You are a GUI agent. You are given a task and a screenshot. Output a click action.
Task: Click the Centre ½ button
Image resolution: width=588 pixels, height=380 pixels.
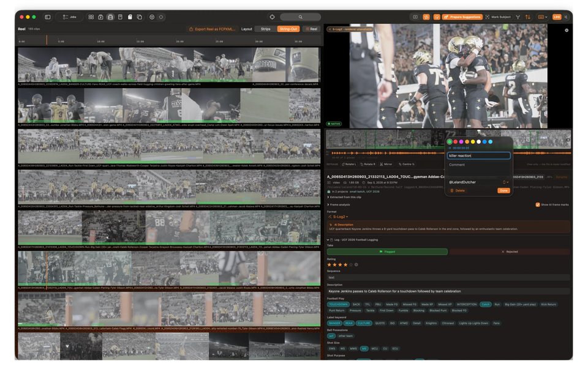coord(407,164)
